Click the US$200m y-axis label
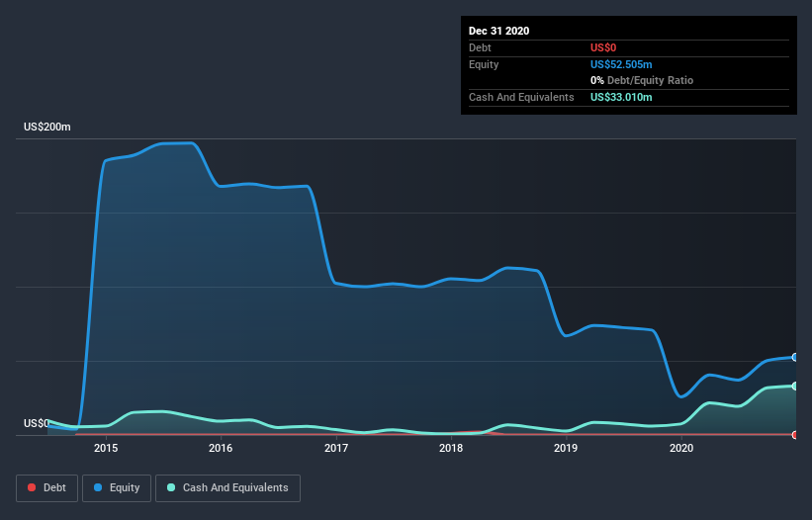 (47, 128)
